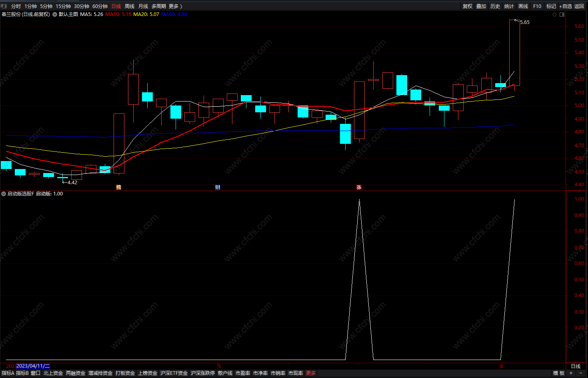Show the 增减持资金 indicator
This screenshot has width=588, height=378.
(100, 373)
